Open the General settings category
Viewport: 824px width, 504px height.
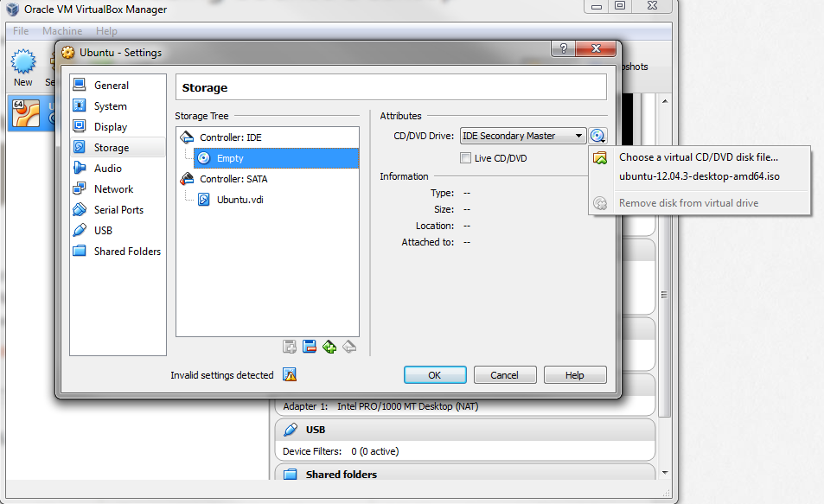(x=118, y=85)
